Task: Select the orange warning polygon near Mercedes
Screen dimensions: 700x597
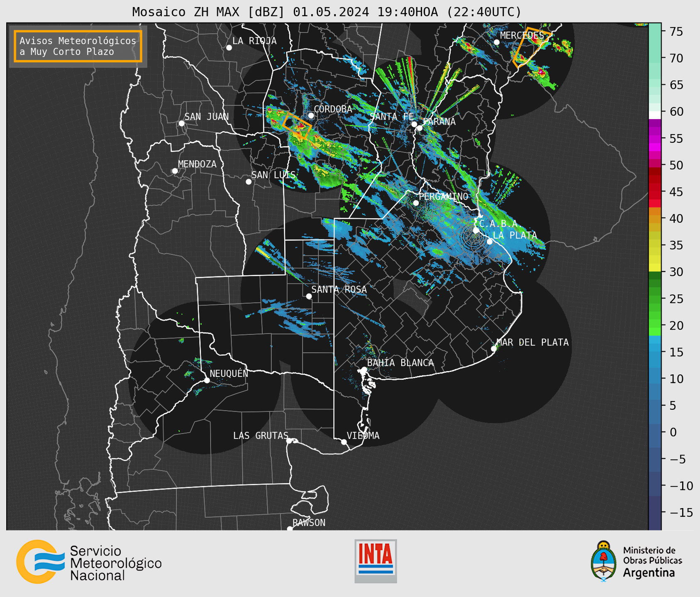Action: click(532, 47)
